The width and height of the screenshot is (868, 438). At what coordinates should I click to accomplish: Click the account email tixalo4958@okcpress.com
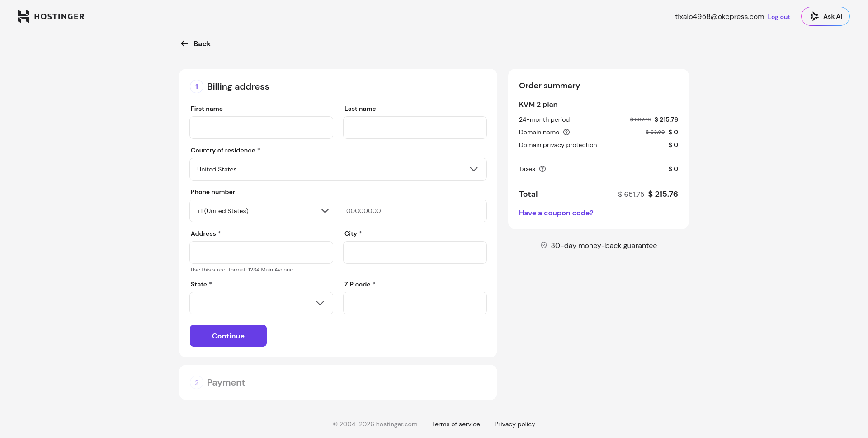click(720, 17)
